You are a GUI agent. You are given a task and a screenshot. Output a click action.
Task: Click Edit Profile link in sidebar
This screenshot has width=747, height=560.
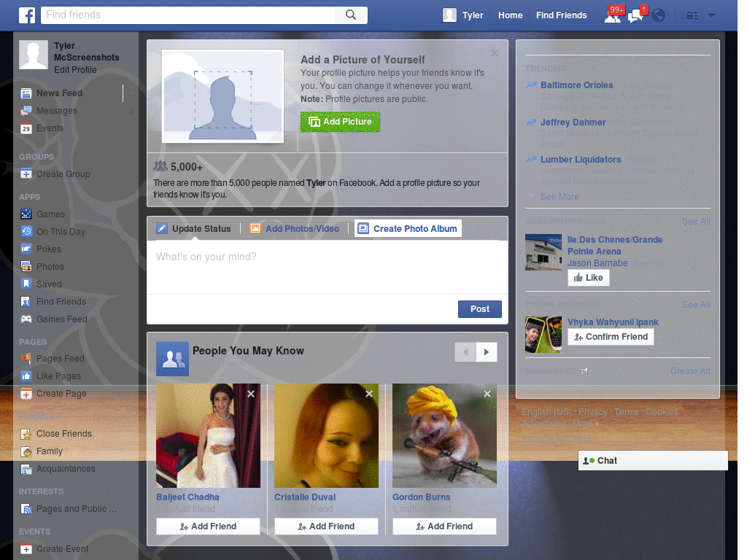75,69
